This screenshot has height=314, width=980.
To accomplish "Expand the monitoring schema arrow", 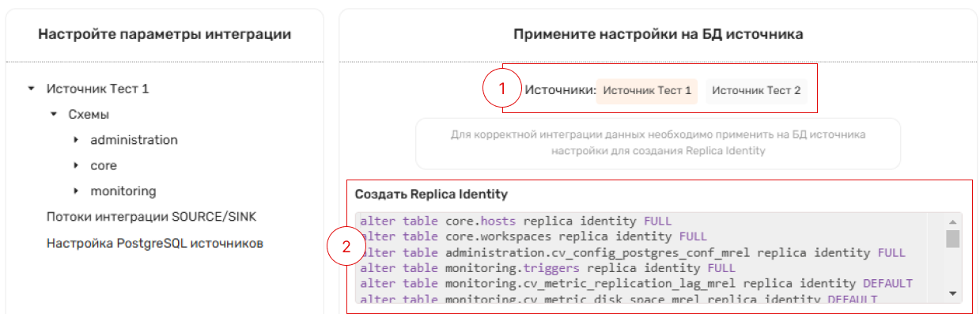I will coord(76,191).
